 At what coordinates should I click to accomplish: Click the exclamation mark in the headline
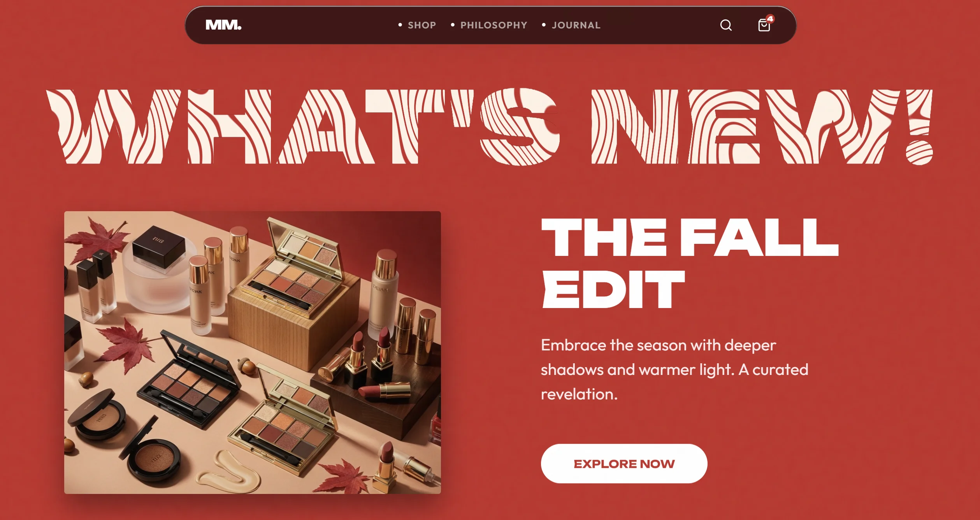coord(919,127)
